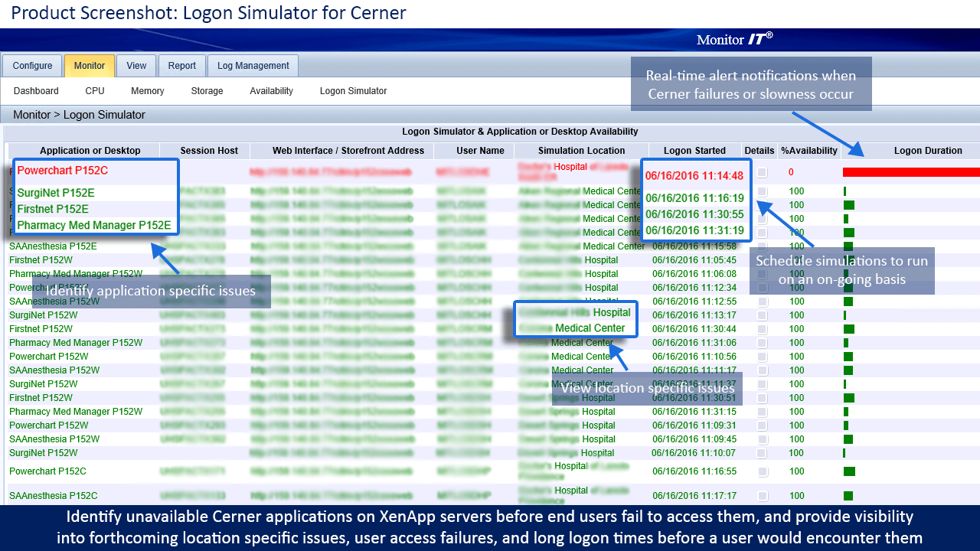This screenshot has height=551, width=980.
Task: Check Details box on 11:10:56 row
Action: (762, 357)
